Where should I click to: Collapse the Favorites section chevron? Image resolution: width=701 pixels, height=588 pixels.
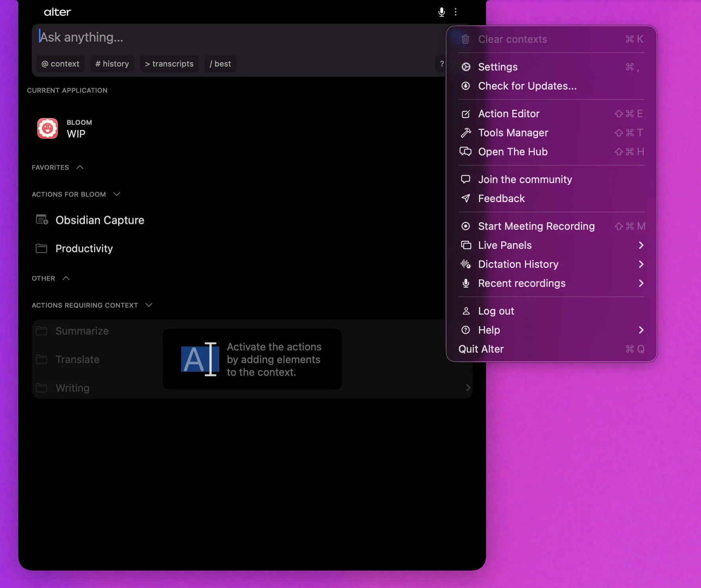[x=80, y=167]
